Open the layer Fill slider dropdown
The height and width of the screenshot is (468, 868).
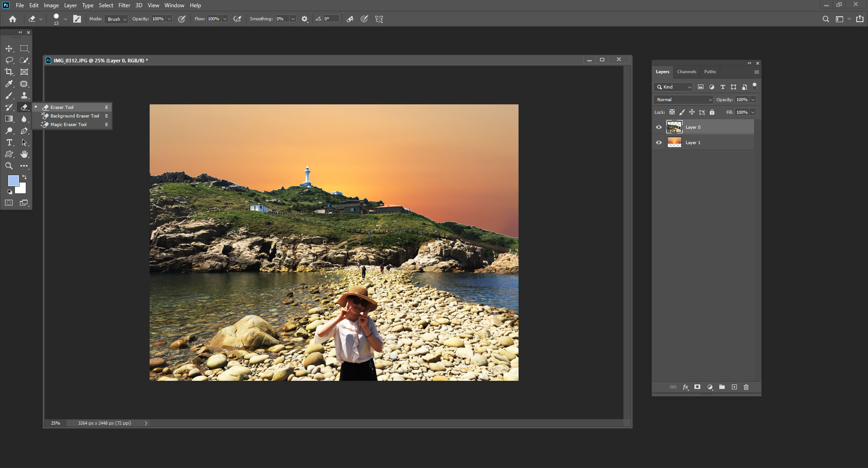tap(753, 112)
